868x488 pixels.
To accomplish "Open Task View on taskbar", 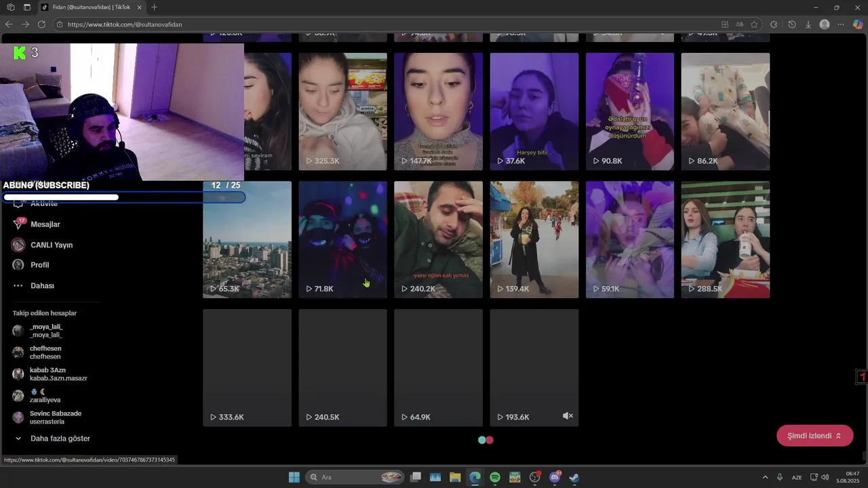I will [416, 477].
